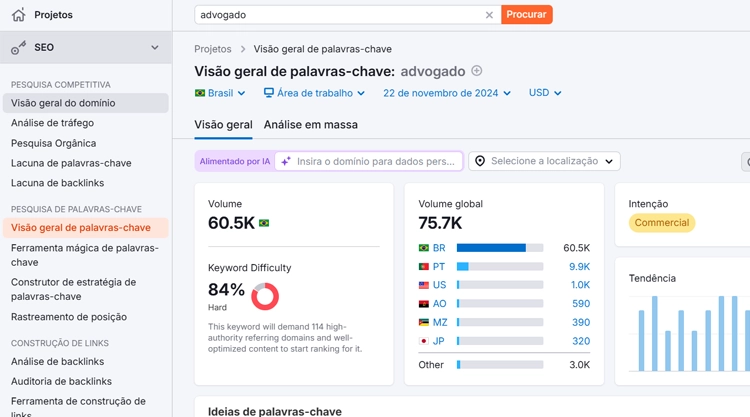Select Visão geral de palavras-chave sidebar item
Image resolution: width=750 pixels, height=417 pixels.
pos(86,228)
